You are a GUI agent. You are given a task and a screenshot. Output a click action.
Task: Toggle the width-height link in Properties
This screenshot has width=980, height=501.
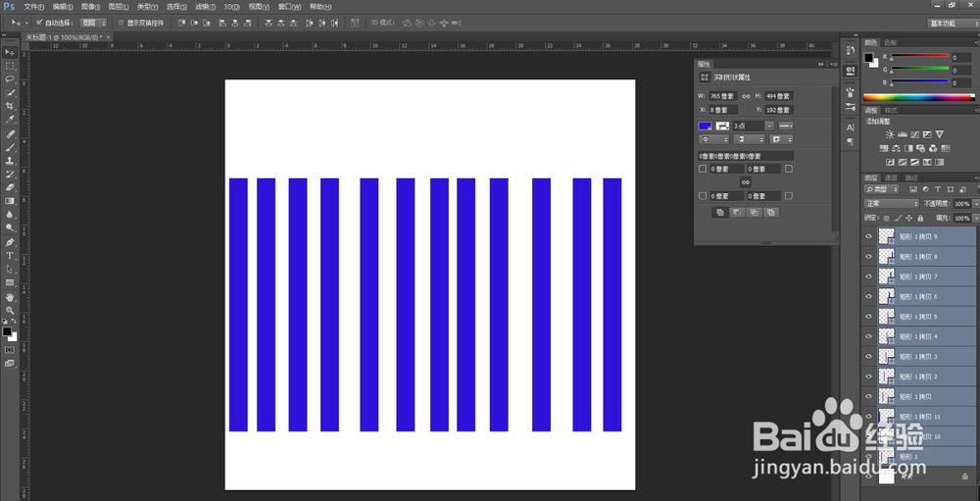coord(746,96)
